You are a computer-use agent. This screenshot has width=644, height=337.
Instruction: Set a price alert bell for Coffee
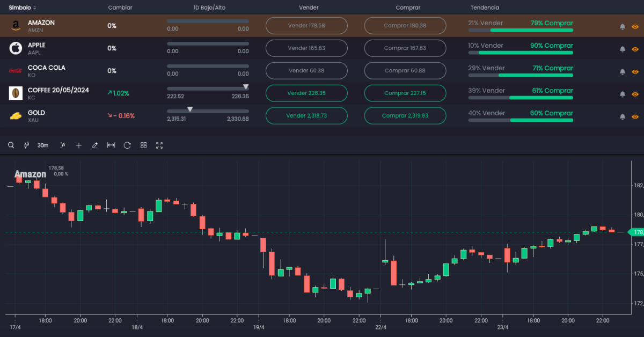click(x=623, y=93)
